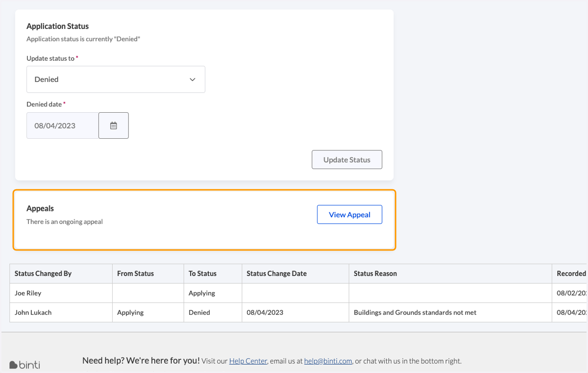The width and height of the screenshot is (588, 373).
Task: Click the 08/04/2023 Status Change Date cell
Action: tap(295, 312)
